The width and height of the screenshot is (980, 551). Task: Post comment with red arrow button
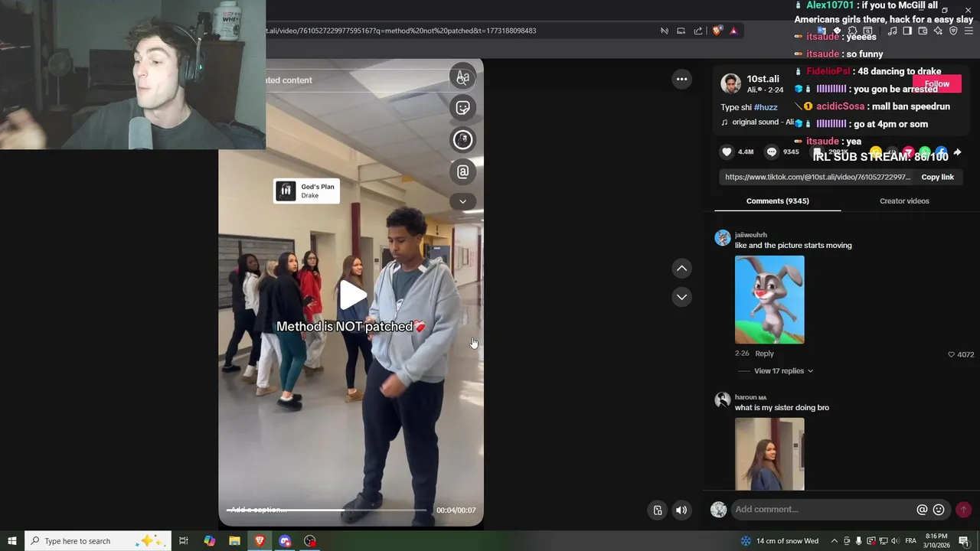coord(963,510)
